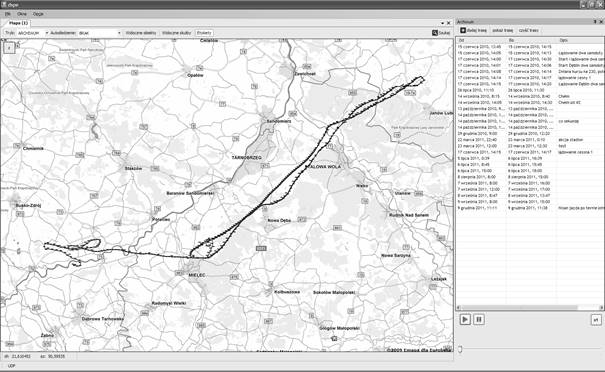The width and height of the screenshot is (605, 372).
Task: Open the Autośledzenie dropdown
Action: [x=100, y=33]
